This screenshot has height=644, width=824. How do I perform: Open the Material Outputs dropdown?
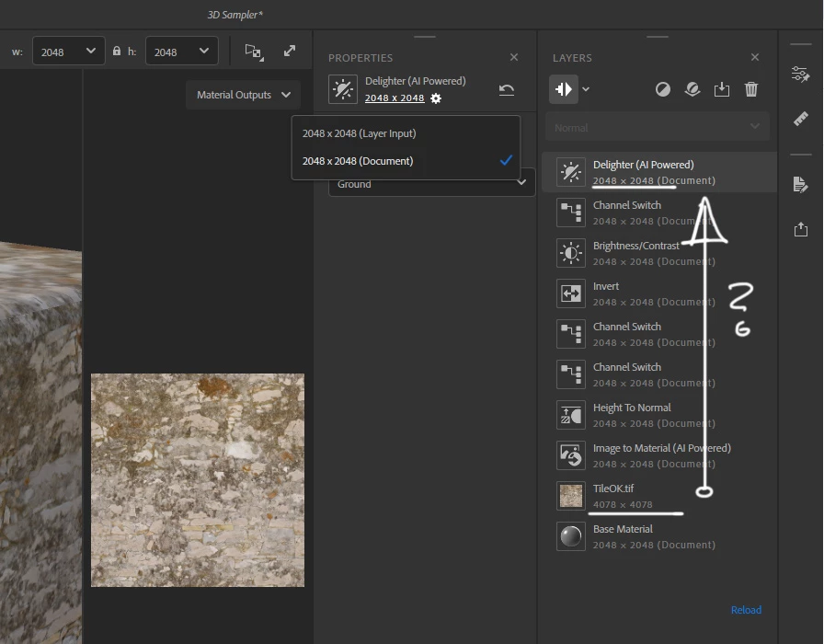point(244,95)
